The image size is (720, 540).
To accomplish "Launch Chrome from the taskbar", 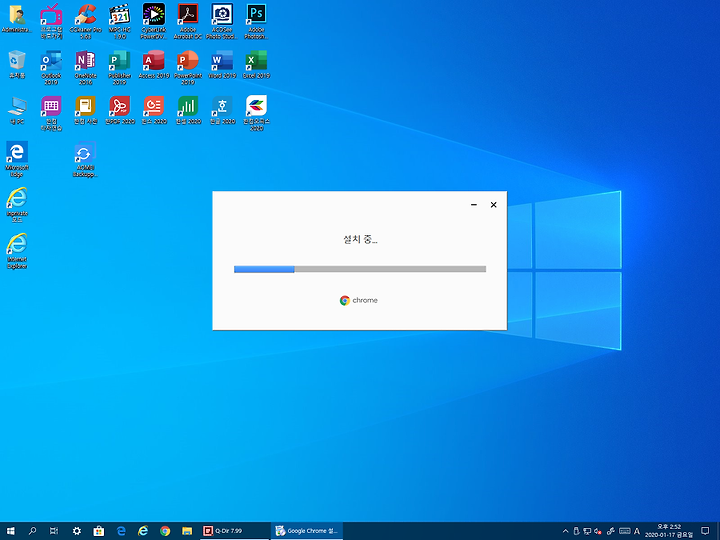I will tap(165, 531).
